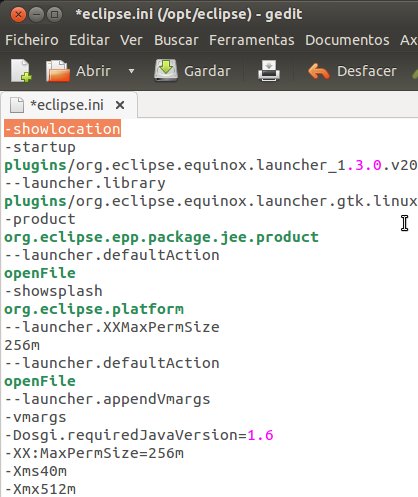Screen dimensions: 418x497
Task: Open the Documentos menu
Action: coord(347,40)
